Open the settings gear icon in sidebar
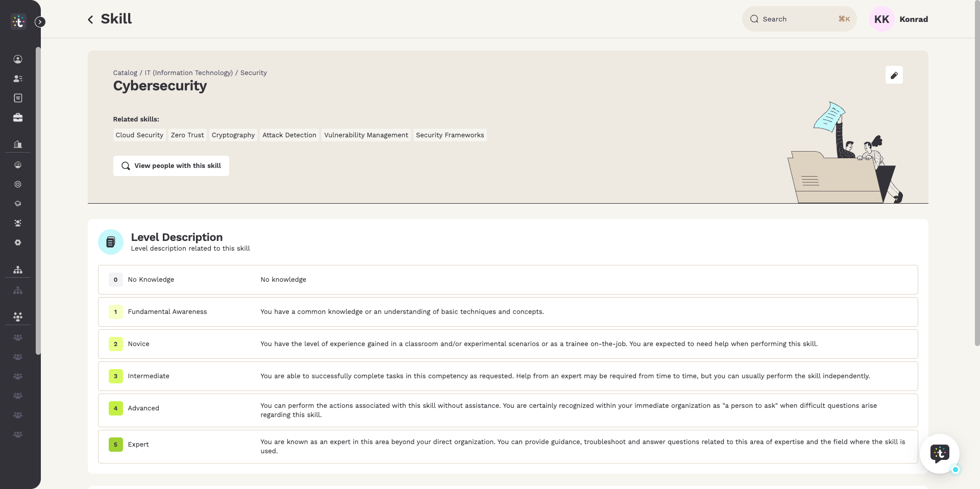 click(18, 242)
